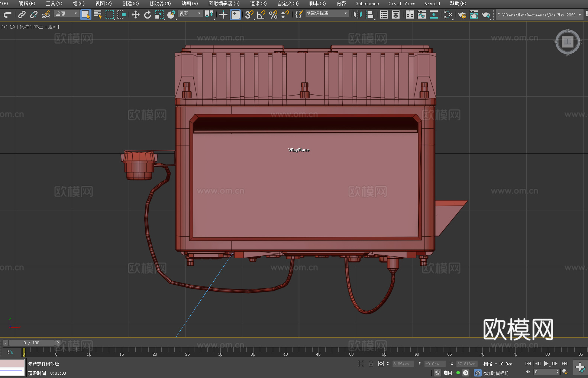
Task: Open the Schematic View icon
Action: (x=448, y=15)
